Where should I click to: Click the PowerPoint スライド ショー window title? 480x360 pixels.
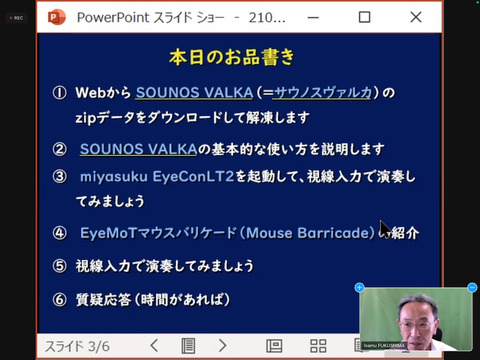[x=181, y=17]
